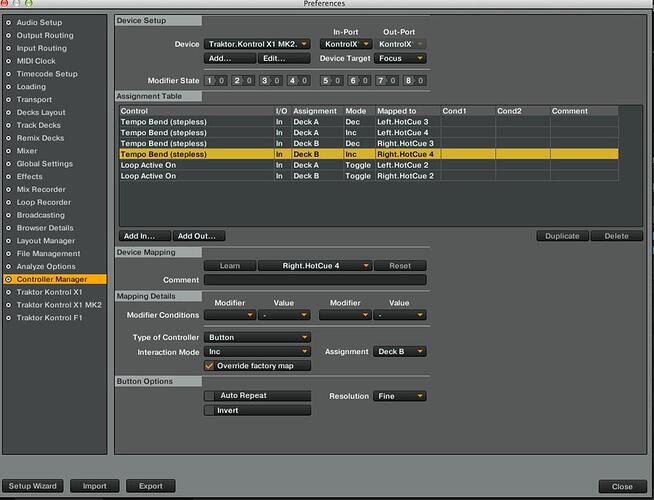This screenshot has width=654, height=500.
Task: Select Loop Active On row for Deck A
Action: (x=369, y=165)
